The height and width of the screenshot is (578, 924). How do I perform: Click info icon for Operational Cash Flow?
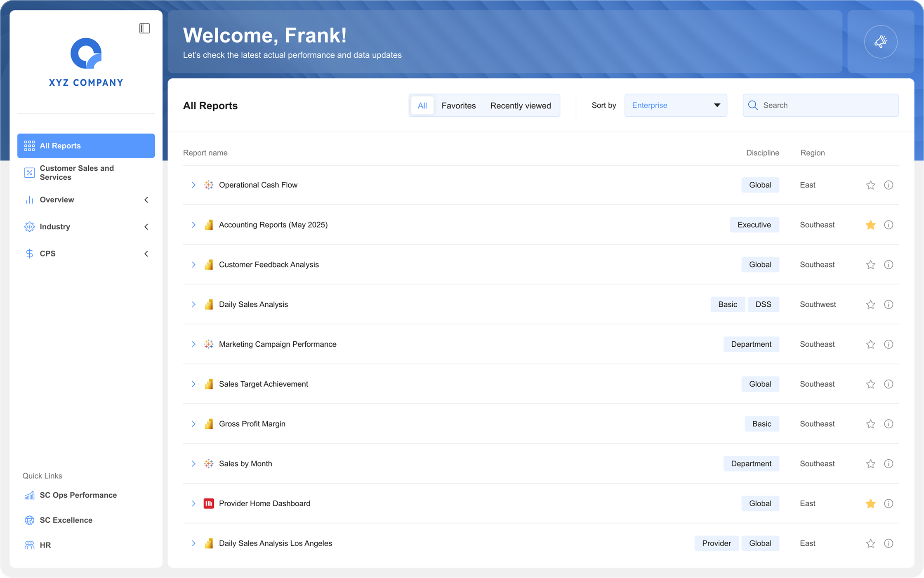point(889,185)
